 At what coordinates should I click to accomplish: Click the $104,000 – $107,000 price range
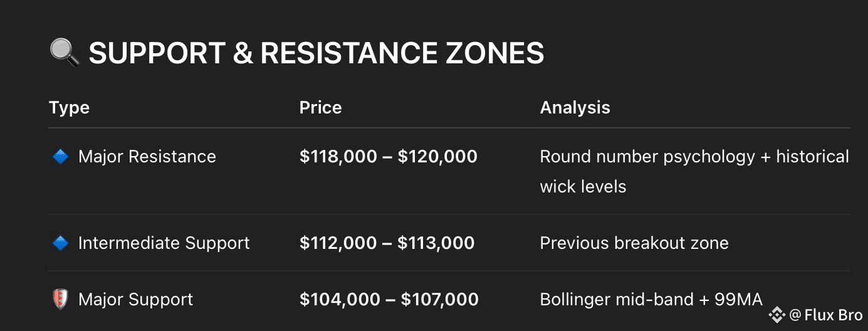389,299
